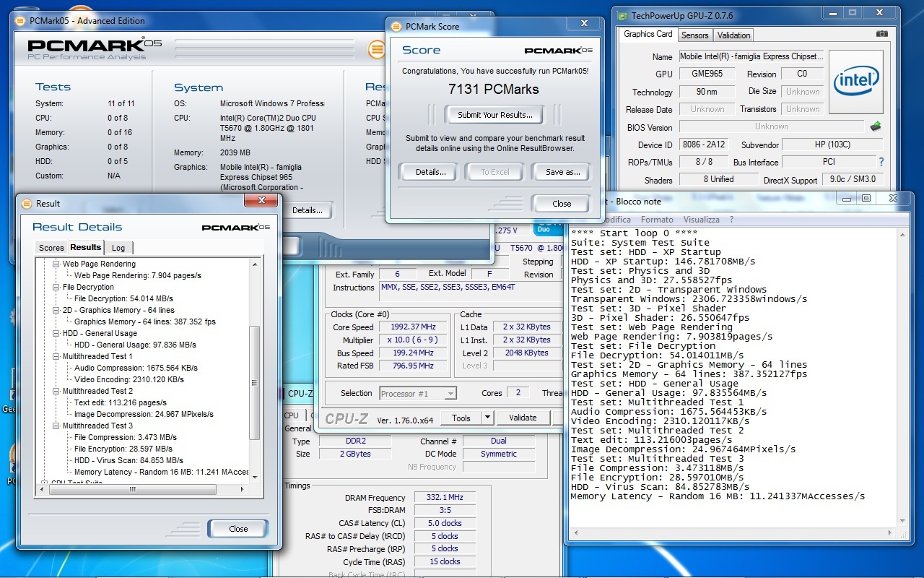The image size is (924, 578).
Task: Select HDD - Virus Scan: 84.853 MB/s row
Action: click(128, 460)
